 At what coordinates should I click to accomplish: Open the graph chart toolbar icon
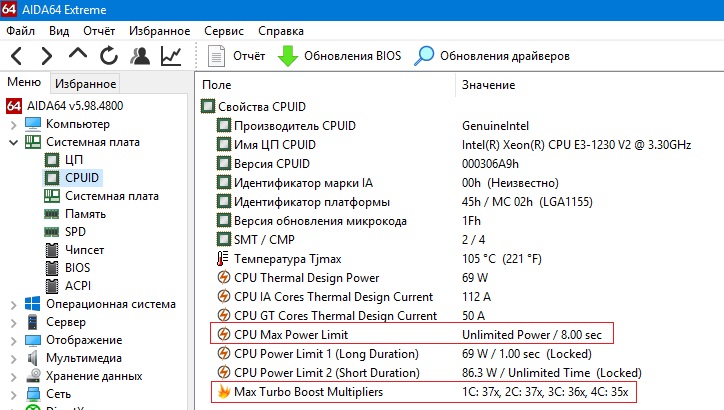171,56
